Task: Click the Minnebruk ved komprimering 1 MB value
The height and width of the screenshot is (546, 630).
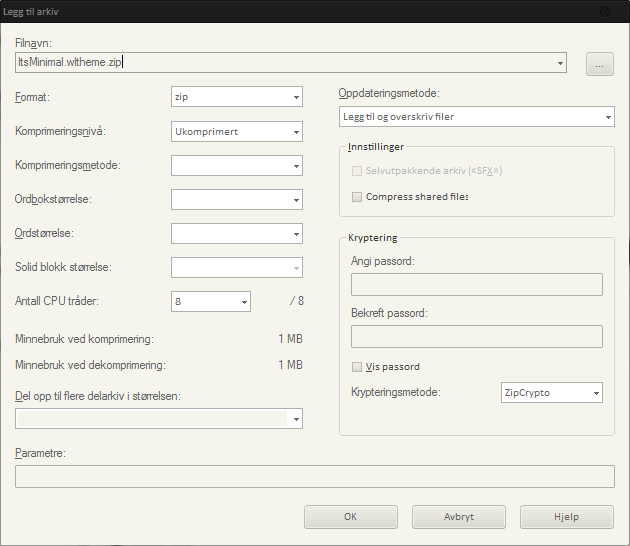Action: [x=290, y=339]
